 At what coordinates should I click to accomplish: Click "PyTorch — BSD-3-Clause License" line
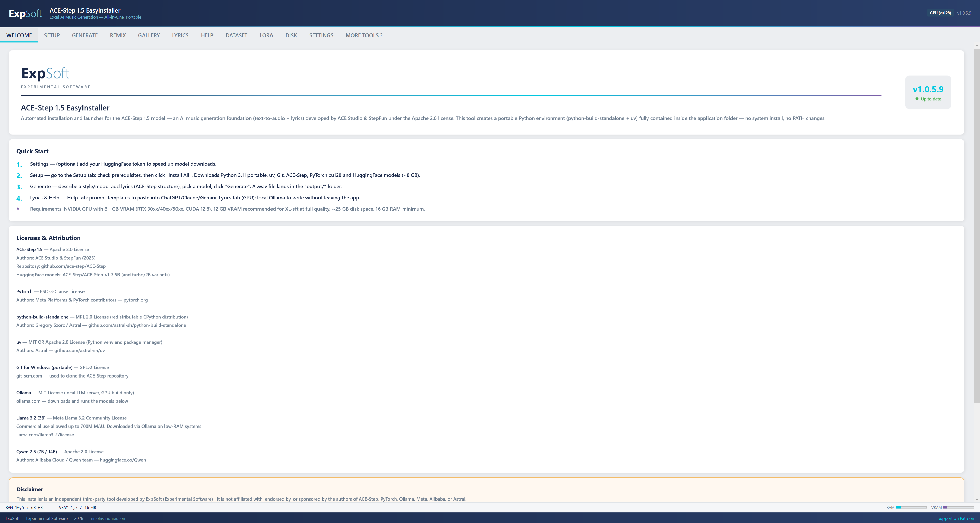tap(51, 291)
